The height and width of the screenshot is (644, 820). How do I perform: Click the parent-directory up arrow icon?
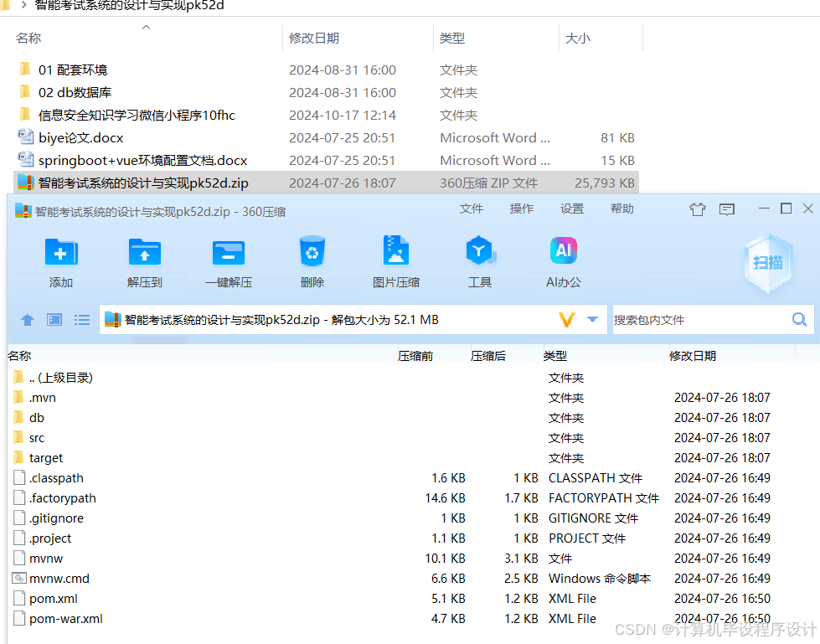point(27,319)
